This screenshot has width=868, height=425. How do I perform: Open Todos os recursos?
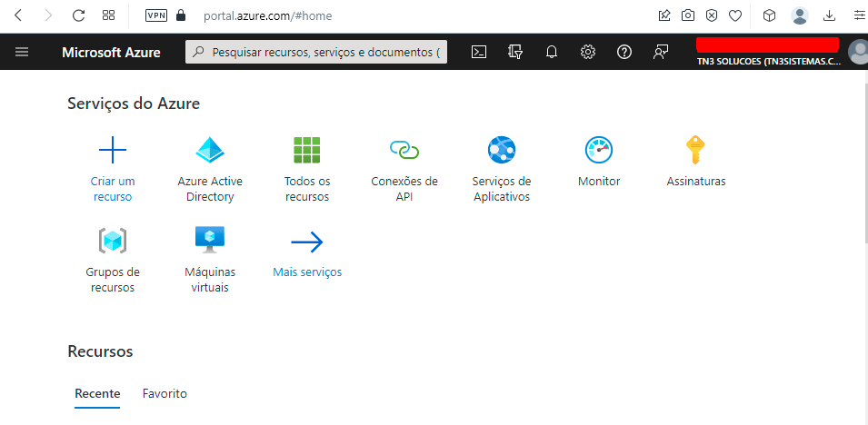(x=307, y=150)
